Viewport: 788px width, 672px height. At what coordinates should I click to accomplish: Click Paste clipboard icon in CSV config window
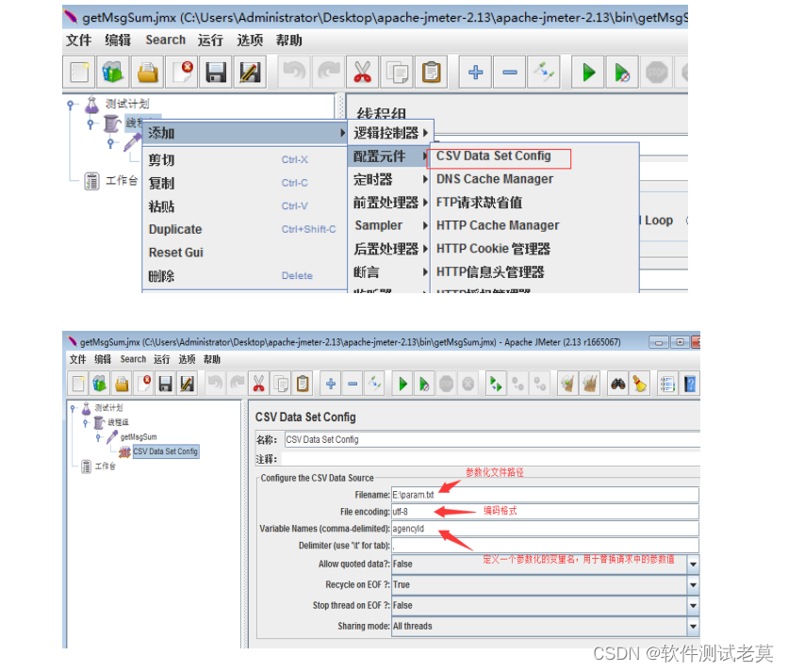point(303,384)
